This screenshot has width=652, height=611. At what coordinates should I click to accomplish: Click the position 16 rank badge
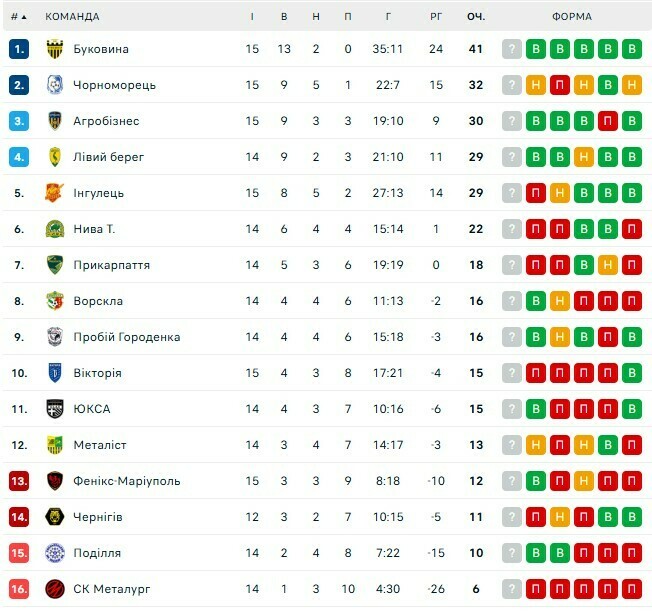[x=19, y=589]
